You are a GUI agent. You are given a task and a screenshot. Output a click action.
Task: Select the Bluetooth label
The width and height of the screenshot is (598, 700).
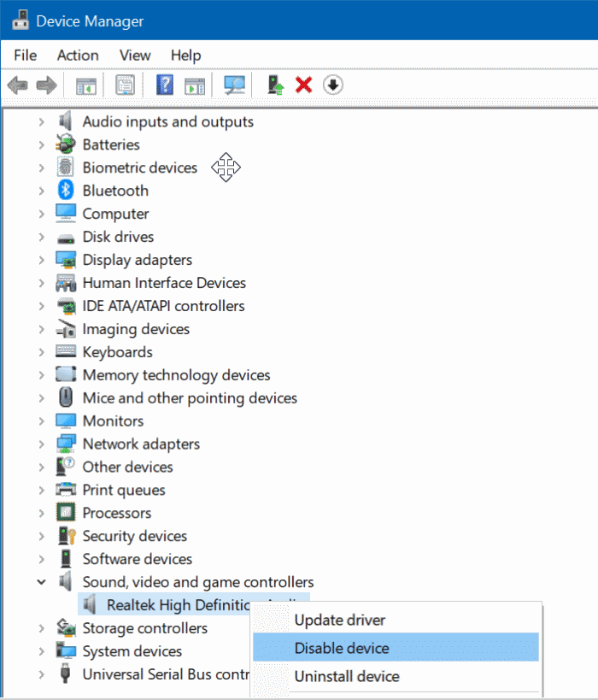[115, 191]
